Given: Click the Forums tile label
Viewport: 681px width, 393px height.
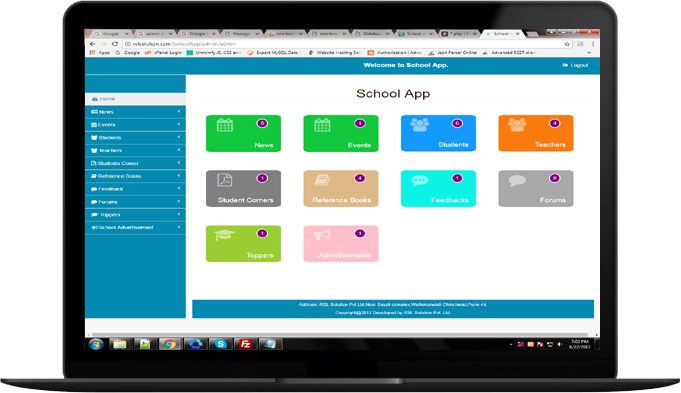Looking at the screenshot, I should pos(552,200).
